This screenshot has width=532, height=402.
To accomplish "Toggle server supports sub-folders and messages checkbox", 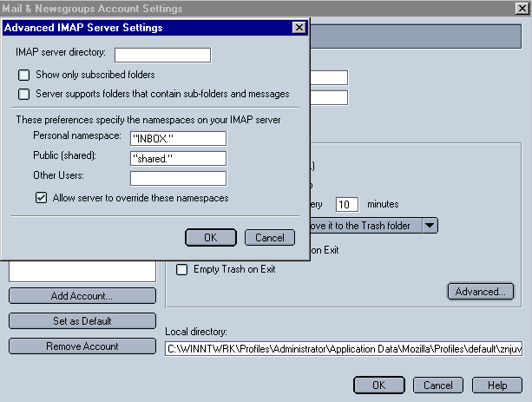I will (x=24, y=94).
